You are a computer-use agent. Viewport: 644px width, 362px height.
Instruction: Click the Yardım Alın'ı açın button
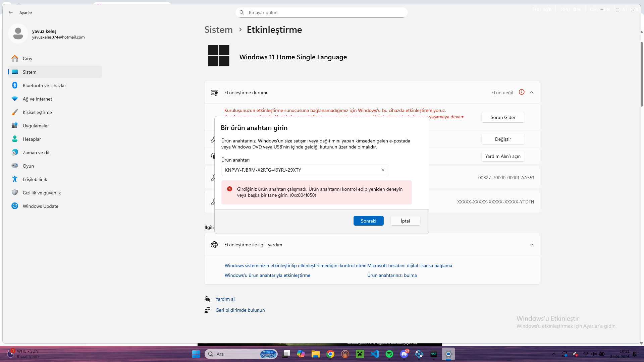click(503, 156)
